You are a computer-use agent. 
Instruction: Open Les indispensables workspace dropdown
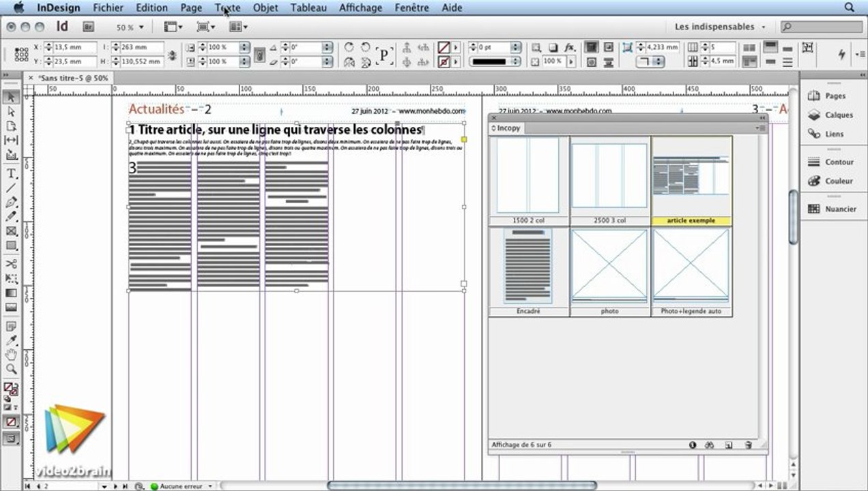coord(719,27)
